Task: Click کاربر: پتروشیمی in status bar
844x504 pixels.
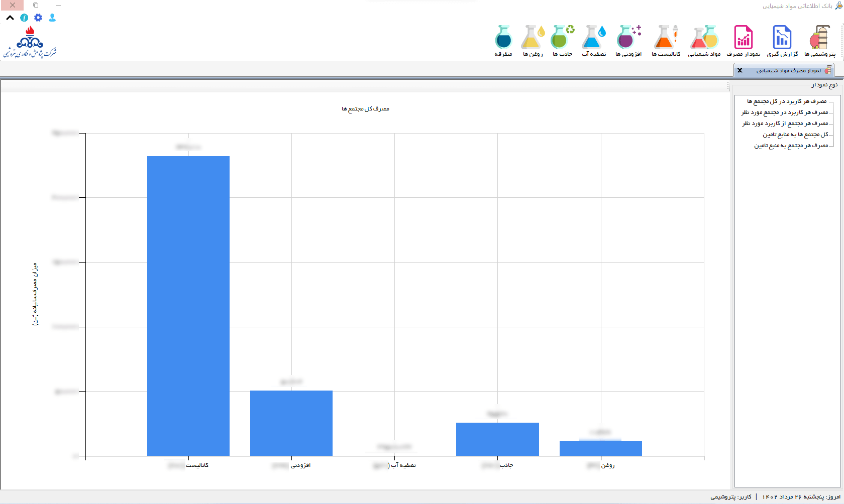Action: 731,497
